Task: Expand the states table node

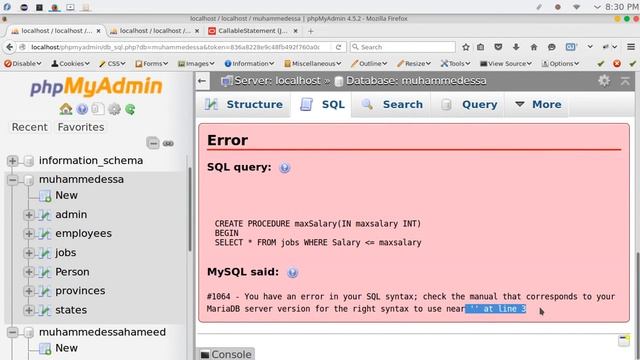Action: coord(29,310)
